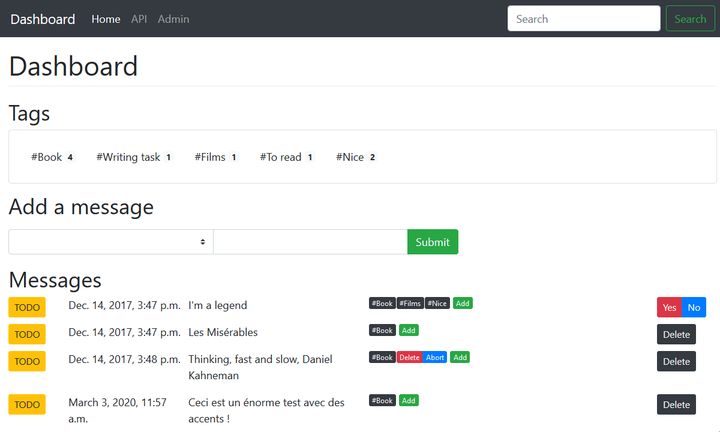Add a tag to Les Misérables

coord(409,331)
